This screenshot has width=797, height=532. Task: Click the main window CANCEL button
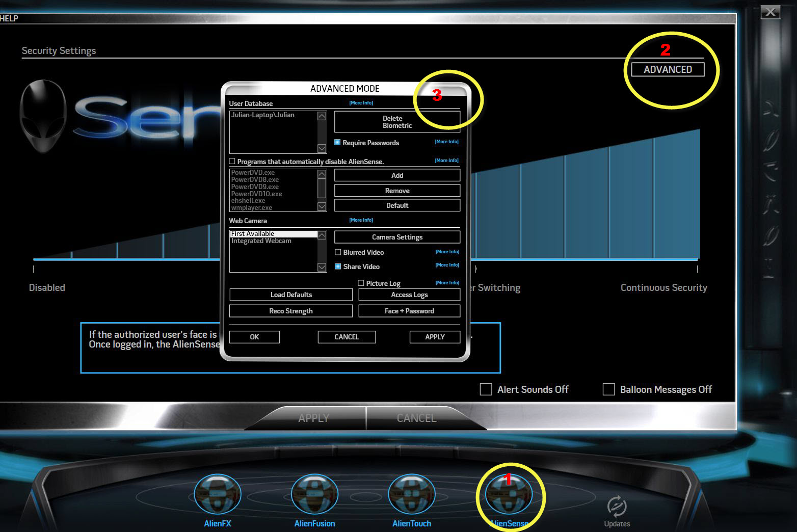[416, 418]
